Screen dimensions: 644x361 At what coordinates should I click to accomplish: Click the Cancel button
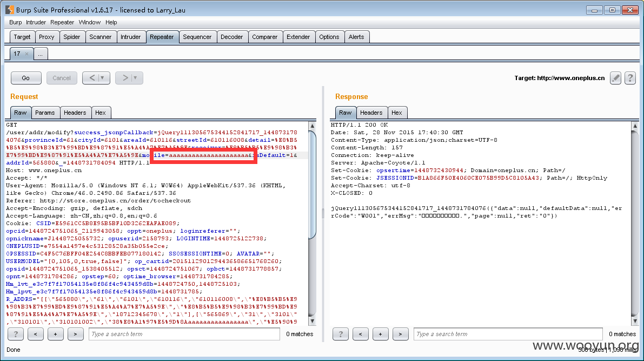(x=62, y=78)
